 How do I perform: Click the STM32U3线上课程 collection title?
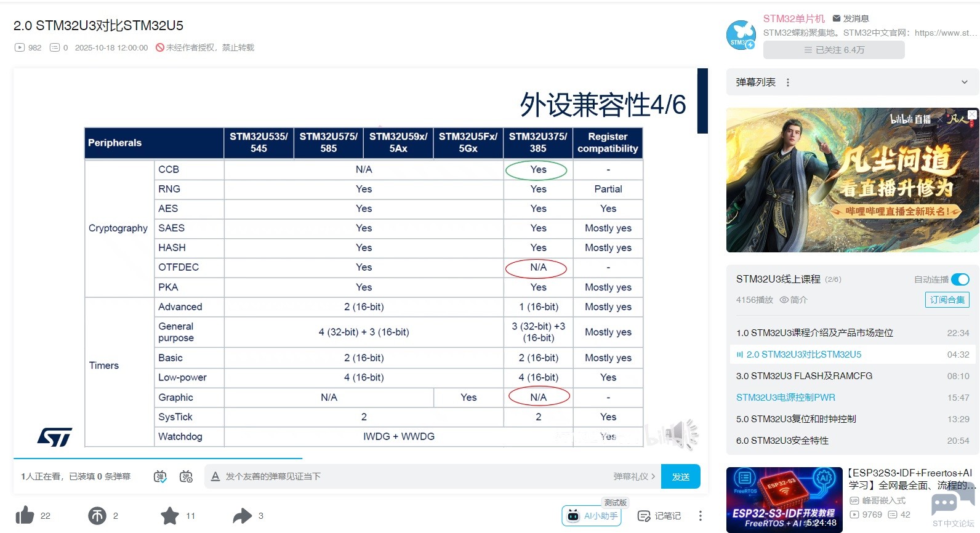(778, 279)
